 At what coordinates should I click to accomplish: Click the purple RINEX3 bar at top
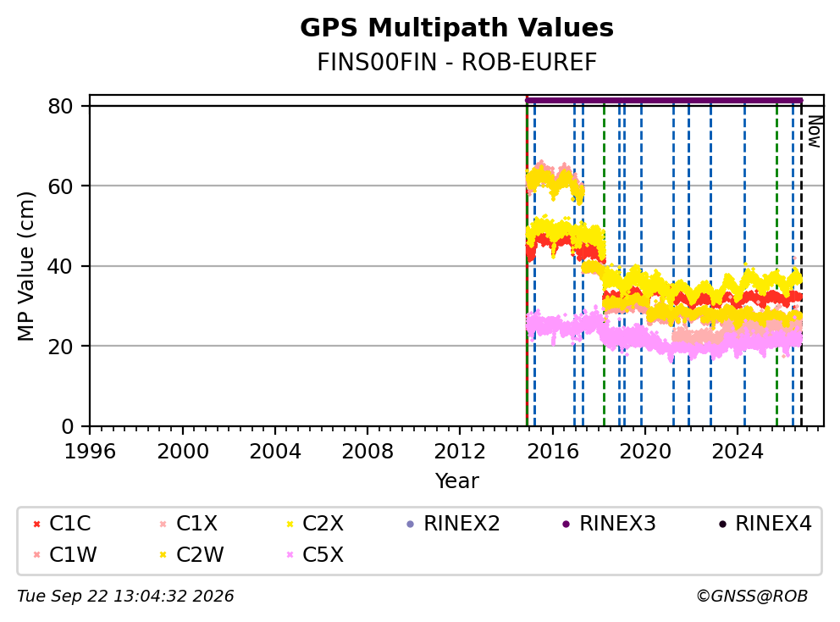pyautogui.click(x=664, y=100)
